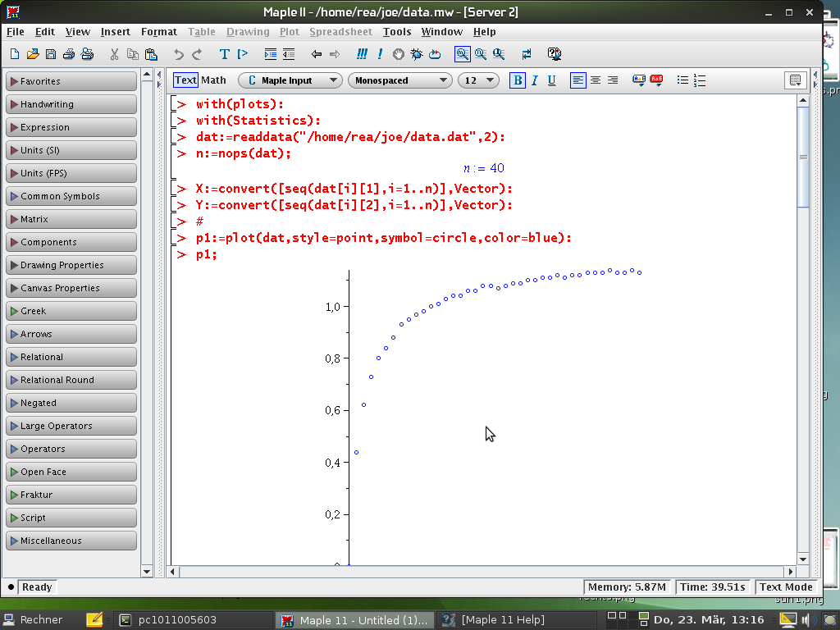Screen dimensions: 840x630
Task: Open the font size 12 dropdown
Action: click(x=478, y=80)
